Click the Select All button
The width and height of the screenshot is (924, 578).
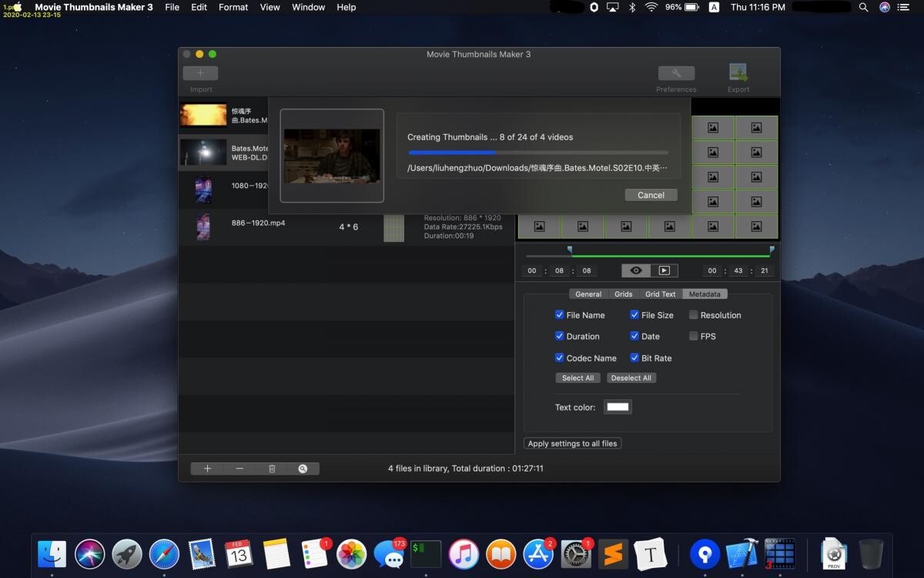(577, 378)
